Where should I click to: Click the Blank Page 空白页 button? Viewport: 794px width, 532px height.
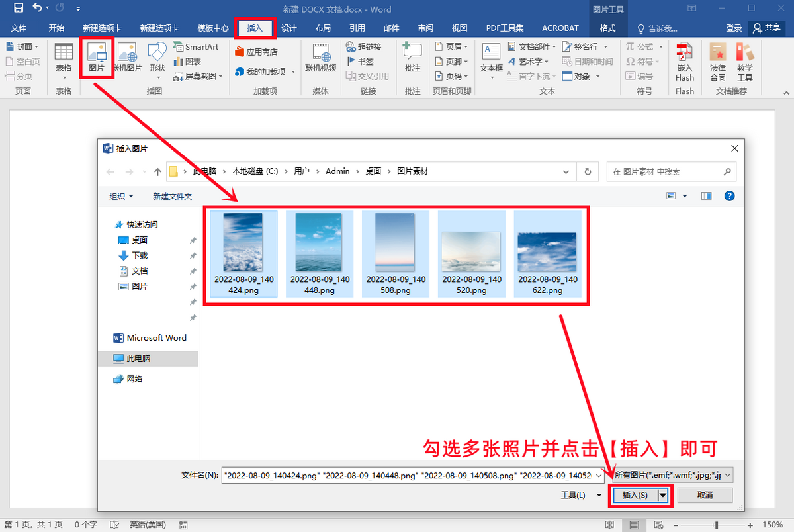click(23, 62)
